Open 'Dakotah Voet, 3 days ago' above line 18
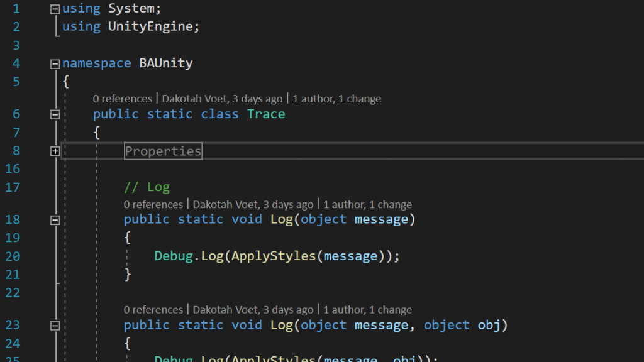This screenshot has height=362, width=644. [253, 204]
